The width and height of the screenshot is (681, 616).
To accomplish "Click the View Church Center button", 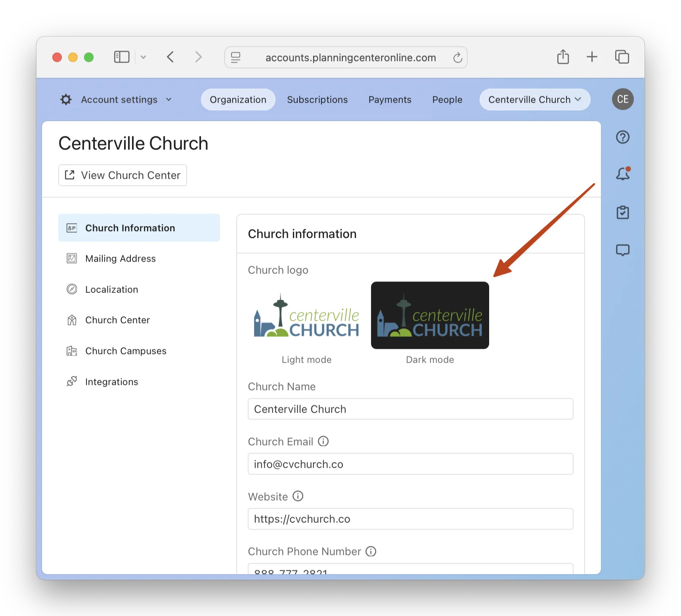I will (122, 175).
